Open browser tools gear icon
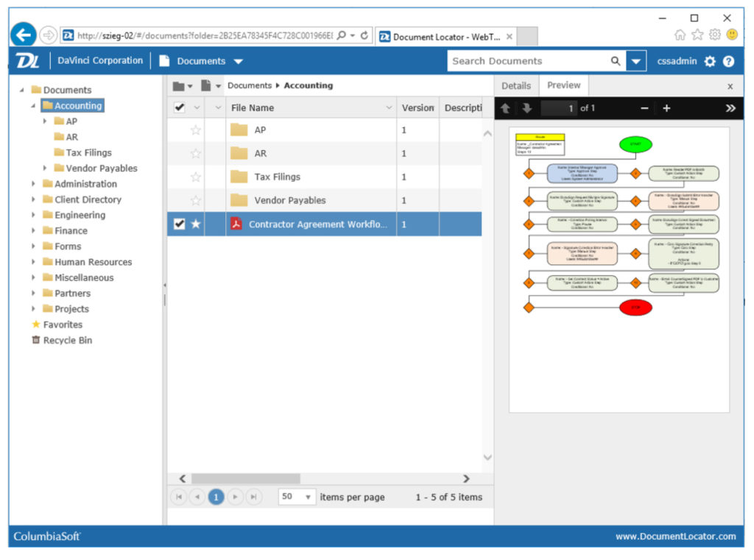 click(x=715, y=35)
